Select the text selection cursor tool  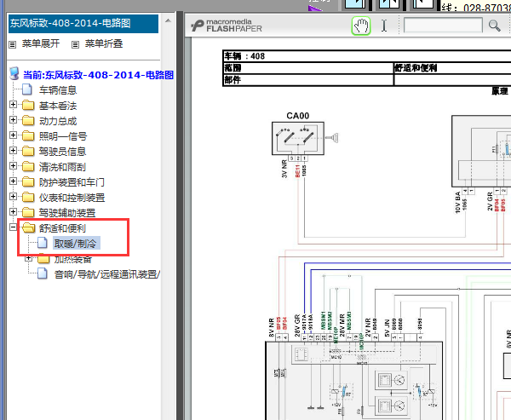point(384,26)
